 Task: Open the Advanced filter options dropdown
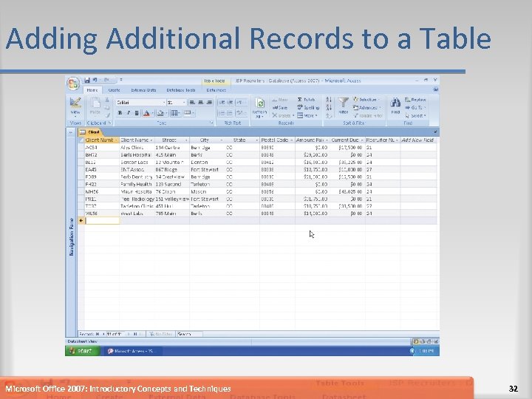coord(367,108)
